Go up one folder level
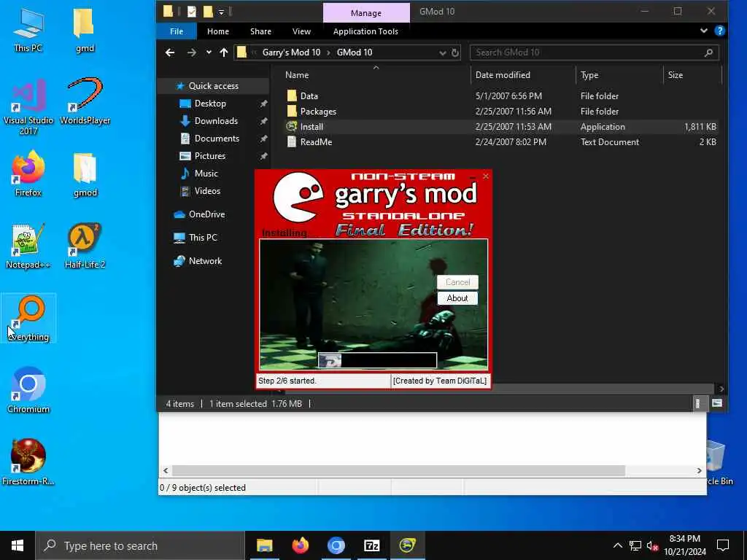Viewport: 747px width, 560px height. coord(224,52)
